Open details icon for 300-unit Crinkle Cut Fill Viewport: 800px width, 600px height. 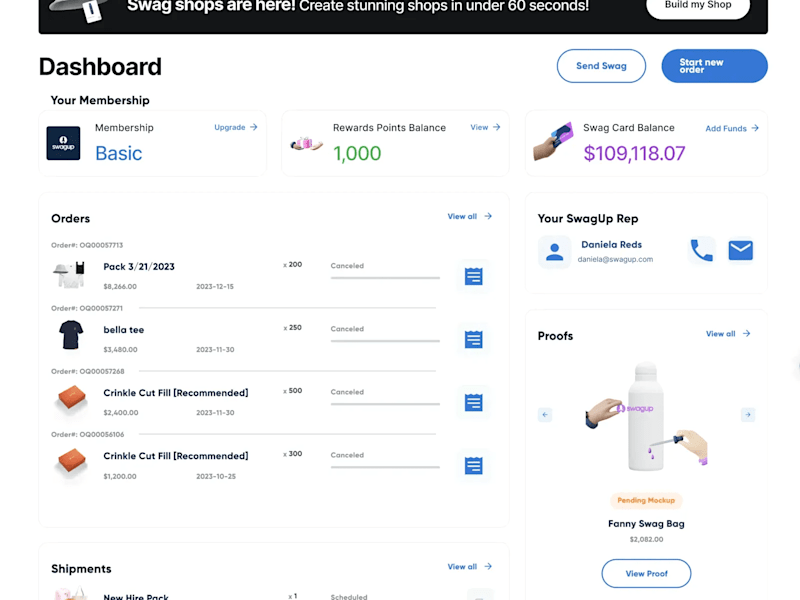coord(473,466)
